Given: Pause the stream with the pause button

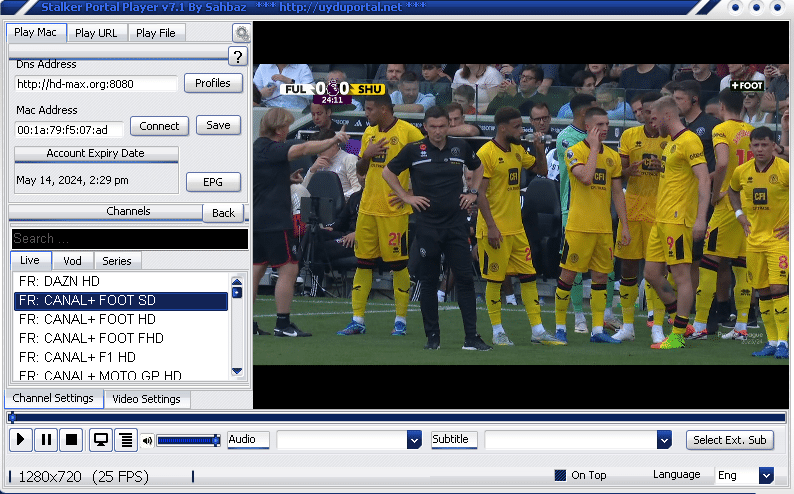Looking at the screenshot, I should [x=46, y=439].
